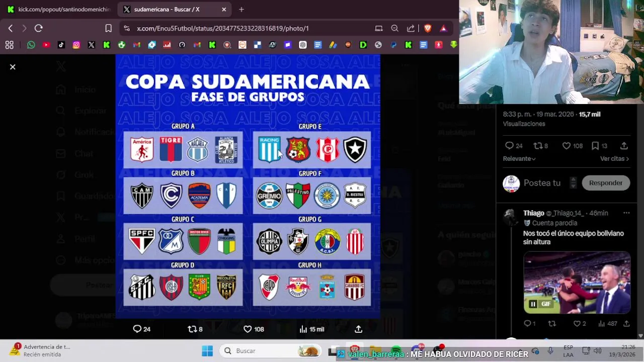The height and width of the screenshot is (362, 644).
Task: Share Thiago's comment
Action: (626, 324)
